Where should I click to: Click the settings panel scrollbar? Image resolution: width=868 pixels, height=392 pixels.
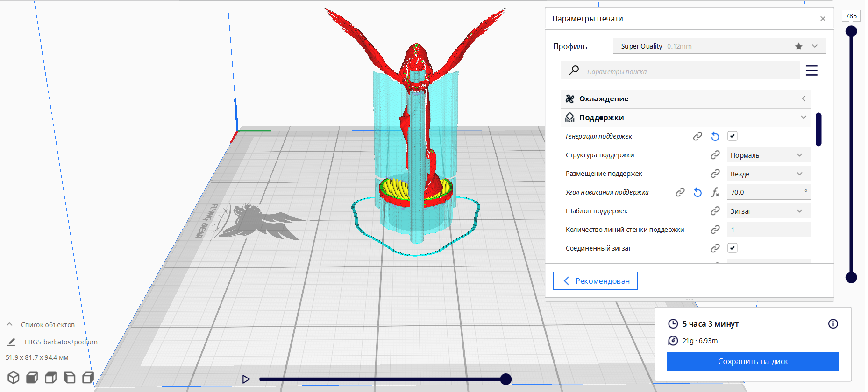click(x=818, y=129)
